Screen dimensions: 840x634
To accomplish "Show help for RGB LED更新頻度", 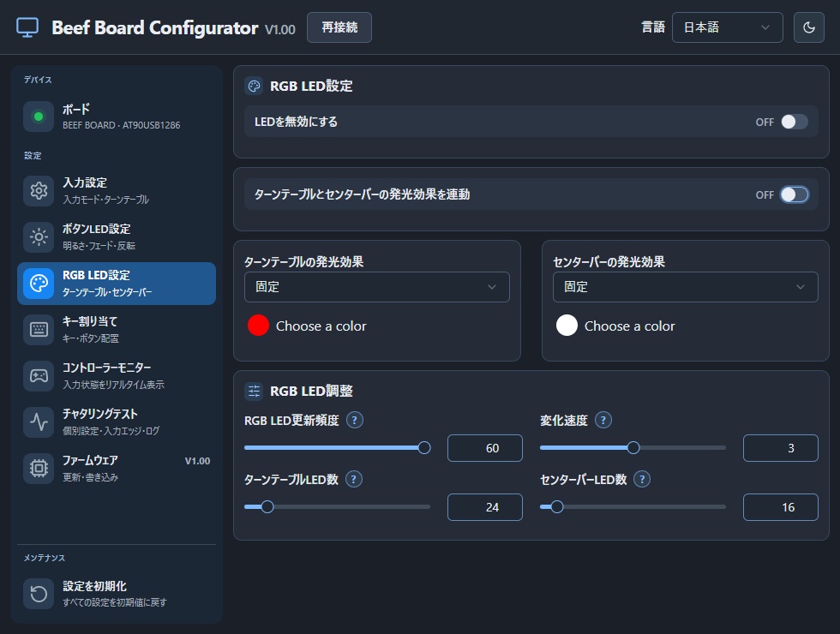I will coord(355,421).
